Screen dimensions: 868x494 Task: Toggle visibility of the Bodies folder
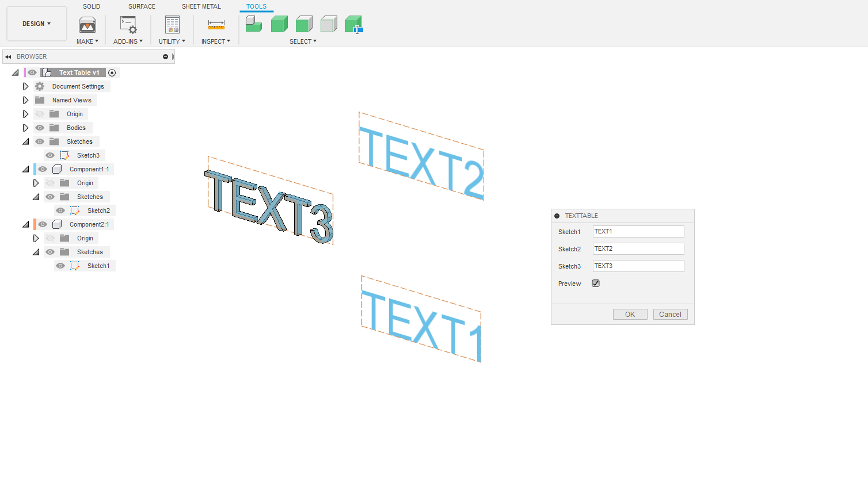(40, 128)
